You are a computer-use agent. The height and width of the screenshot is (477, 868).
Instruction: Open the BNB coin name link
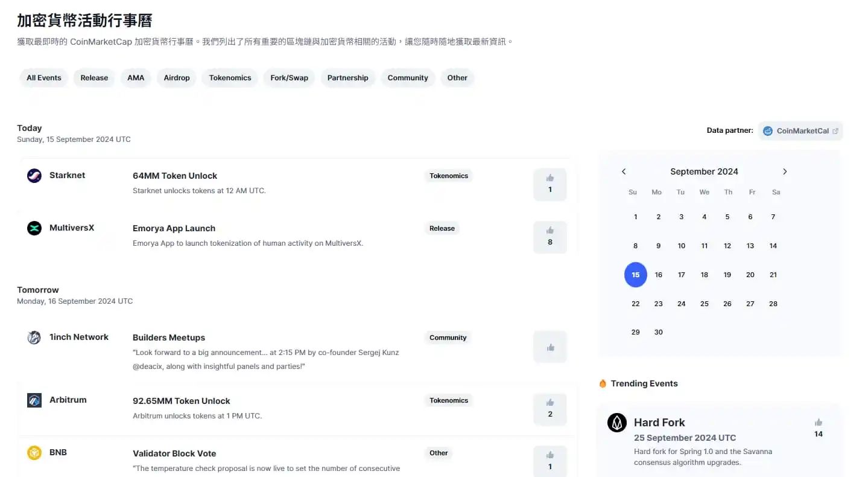(58, 452)
